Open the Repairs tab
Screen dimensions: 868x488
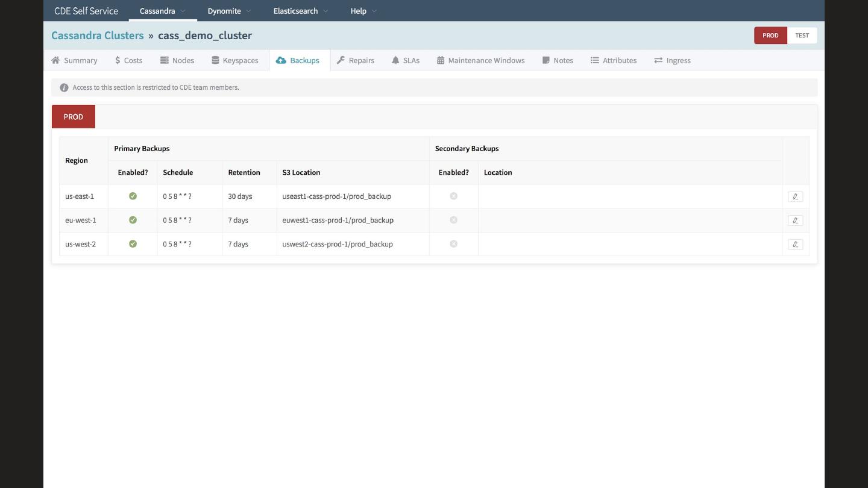pyautogui.click(x=356, y=60)
